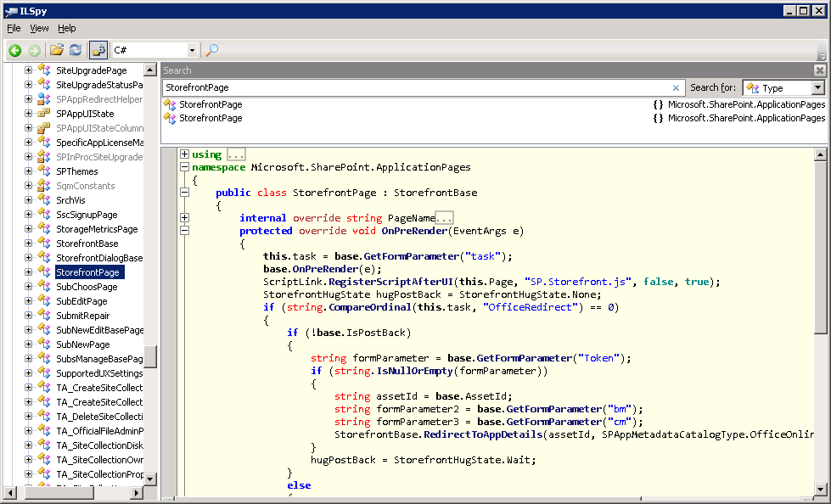This screenshot has height=504, width=831.
Task: Open the View menu
Action: point(39,28)
